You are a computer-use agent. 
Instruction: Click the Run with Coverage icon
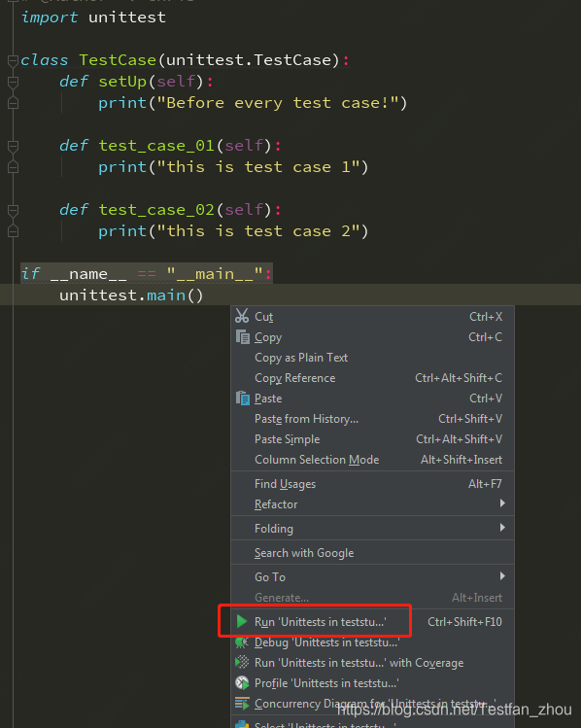click(242, 663)
